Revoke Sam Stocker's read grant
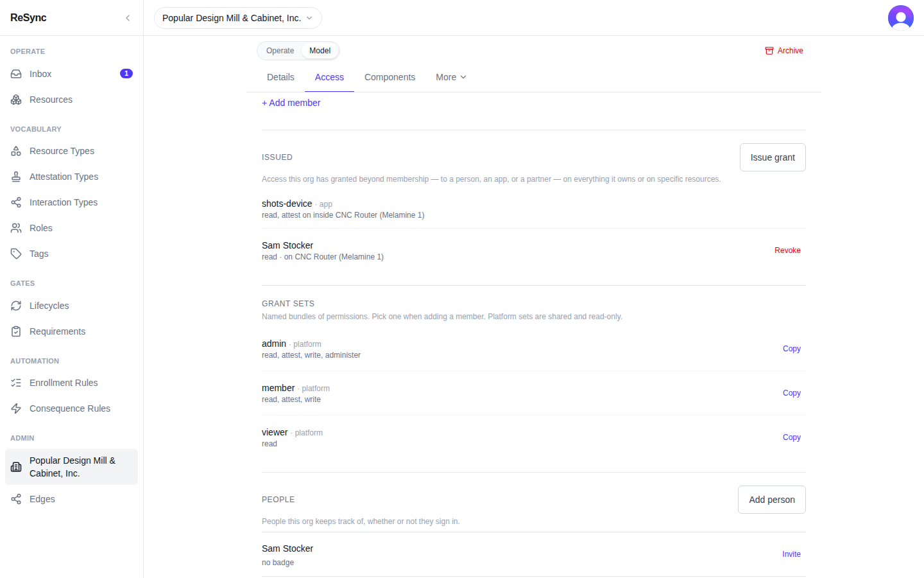The height and width of the screenshot is (578, 924). [787, 250]
